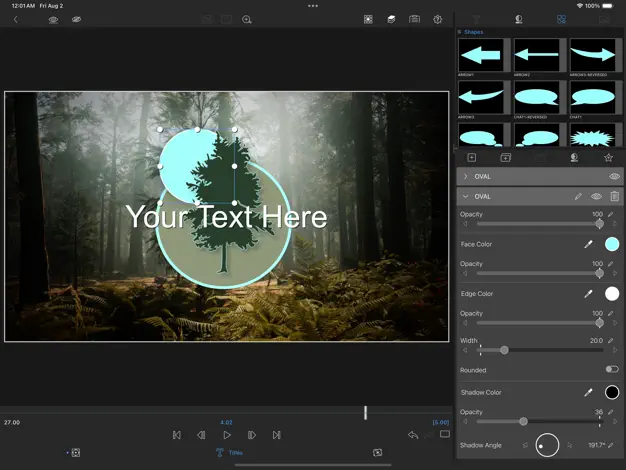This screenshot has width=626, height=470.
Task: Click the undo arrow icon
Action: pos(413,435)
